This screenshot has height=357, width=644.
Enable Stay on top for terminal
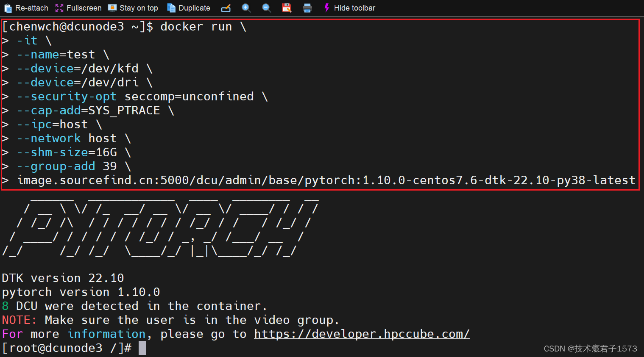pyautogui.click(x=133, y=8)
